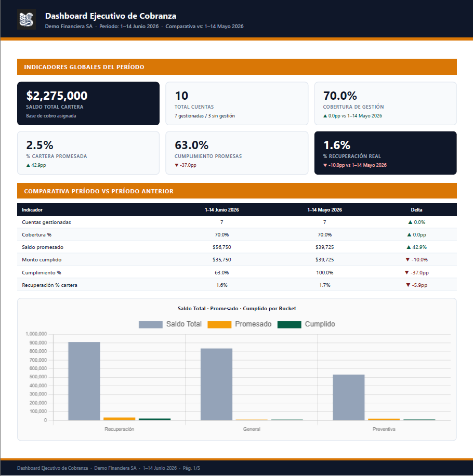Click the Período: 1–14 Junio 2026 header subtitle
Viewport: 473px width, 476px height.
coord(129,27)
